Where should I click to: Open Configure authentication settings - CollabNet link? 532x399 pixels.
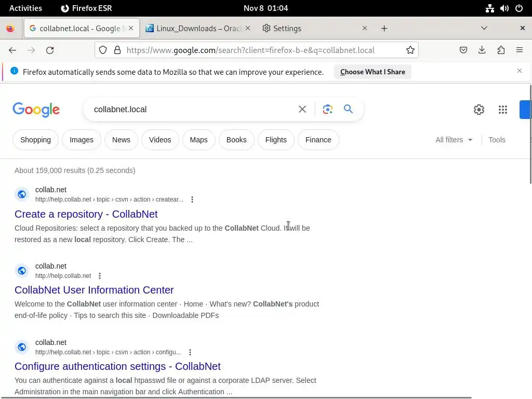117,366
